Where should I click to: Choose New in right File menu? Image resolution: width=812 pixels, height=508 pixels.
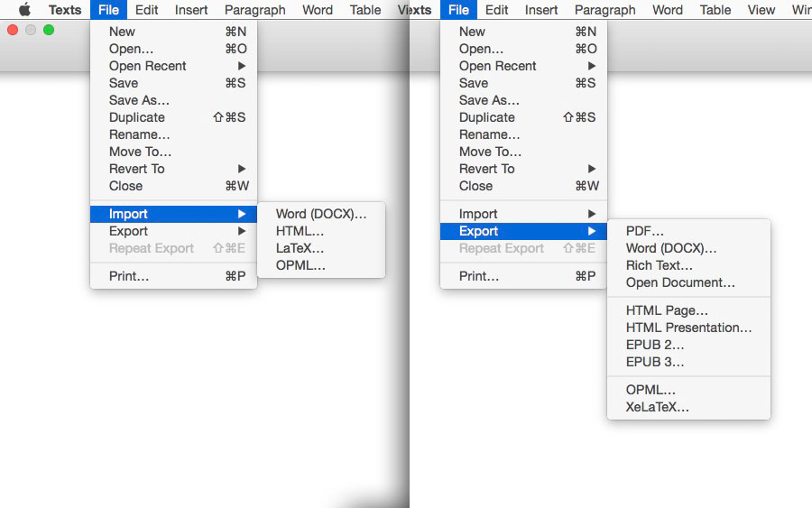[x=523, y=32]
